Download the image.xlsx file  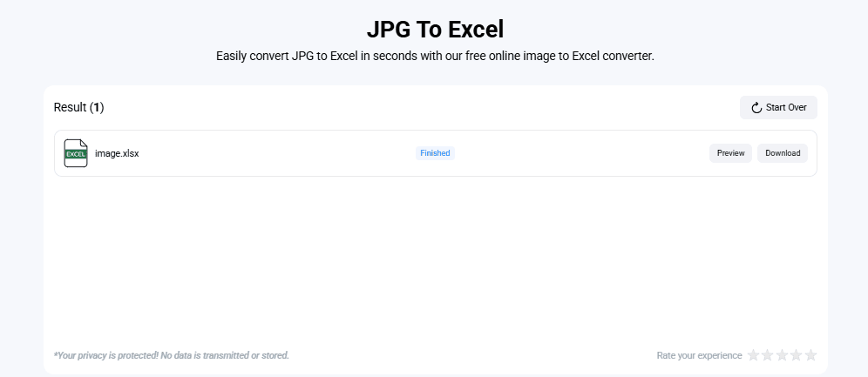pos(782,153)
